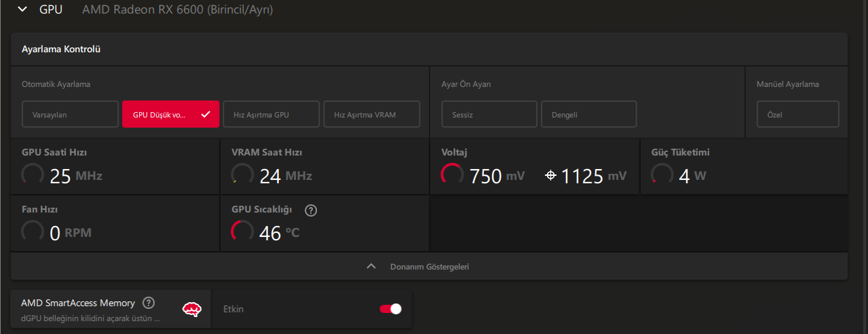868x334 pixels.
Task: Collapse Donanım Göstergeleri section
Action: click(429, 266)
